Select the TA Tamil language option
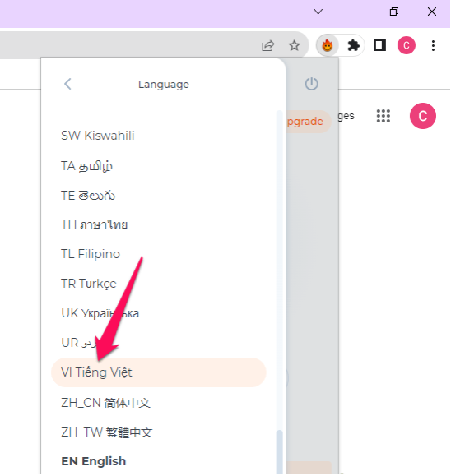 click(x=159, y=166)
